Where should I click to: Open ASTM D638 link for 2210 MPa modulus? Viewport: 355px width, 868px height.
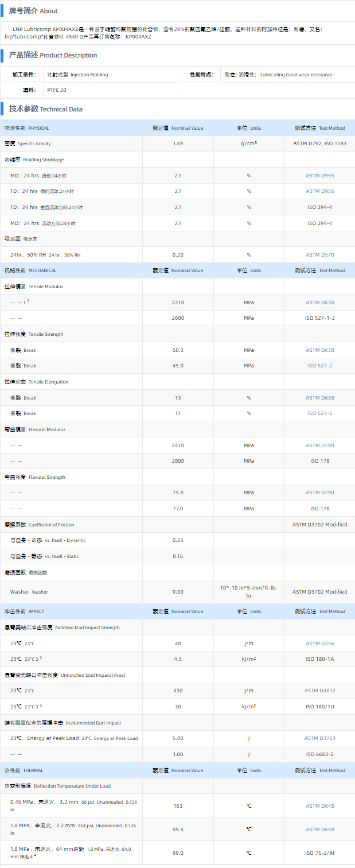click(319, 303)
